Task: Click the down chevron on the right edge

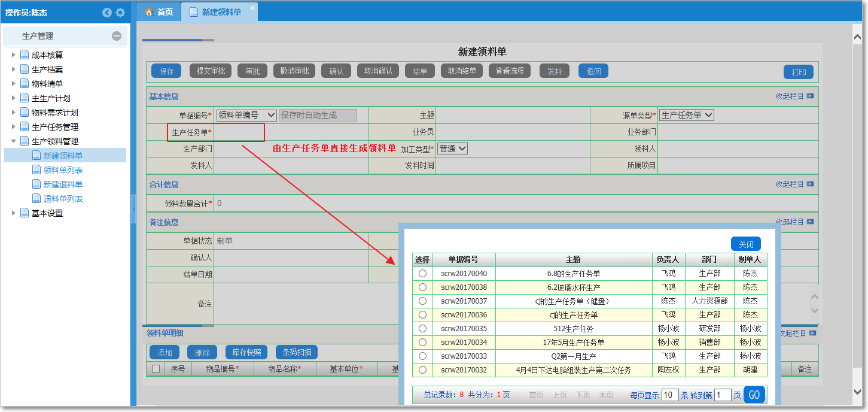Action: click(x=814, y=310)
